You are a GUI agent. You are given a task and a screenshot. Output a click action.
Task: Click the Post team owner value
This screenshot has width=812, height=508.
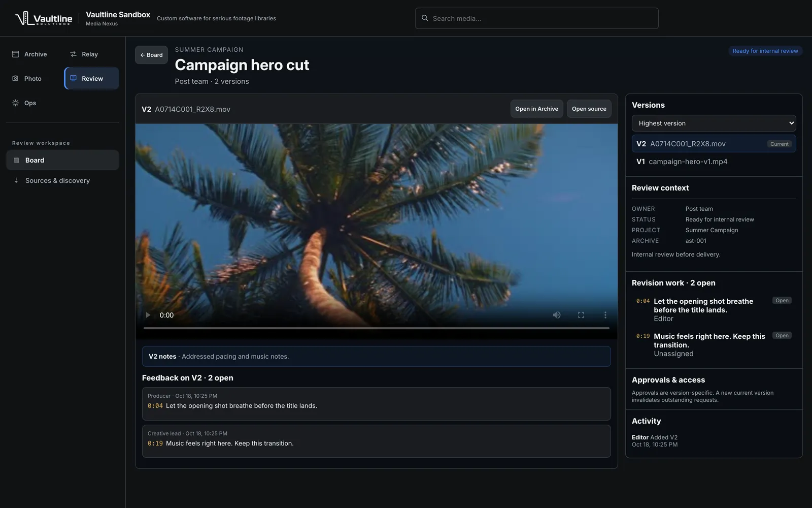tap(699, 209)
